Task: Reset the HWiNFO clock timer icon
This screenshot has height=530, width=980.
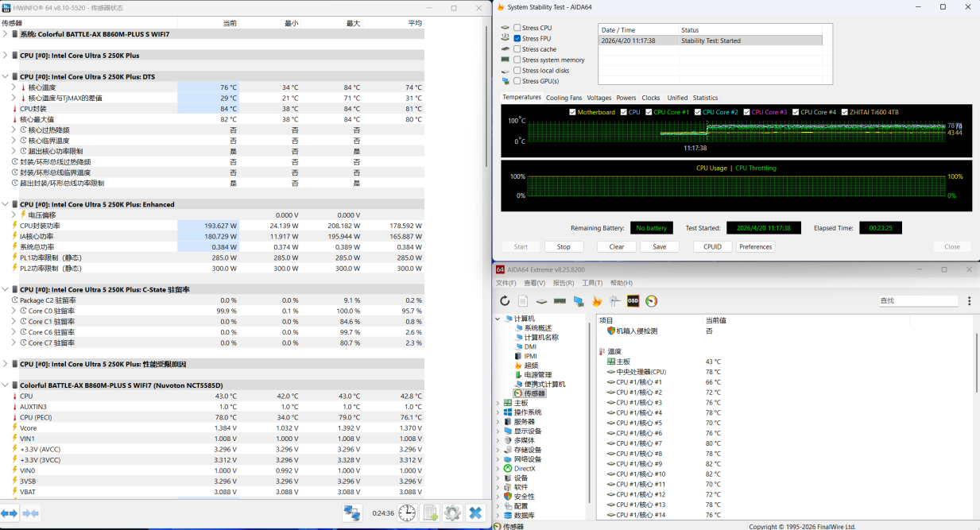Action: coord(407,513)
